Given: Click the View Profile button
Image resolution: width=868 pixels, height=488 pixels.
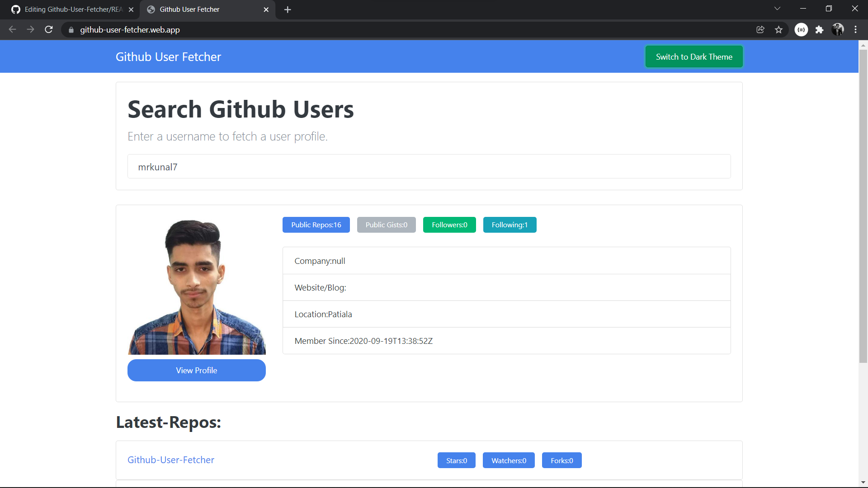Looking at the screenshot, I should pos(196,370).
